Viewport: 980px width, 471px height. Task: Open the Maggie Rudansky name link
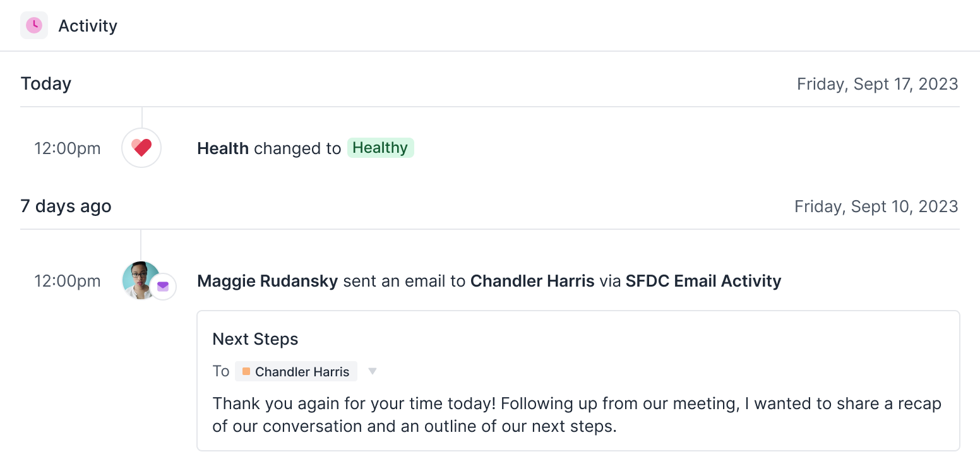(267, 281)
